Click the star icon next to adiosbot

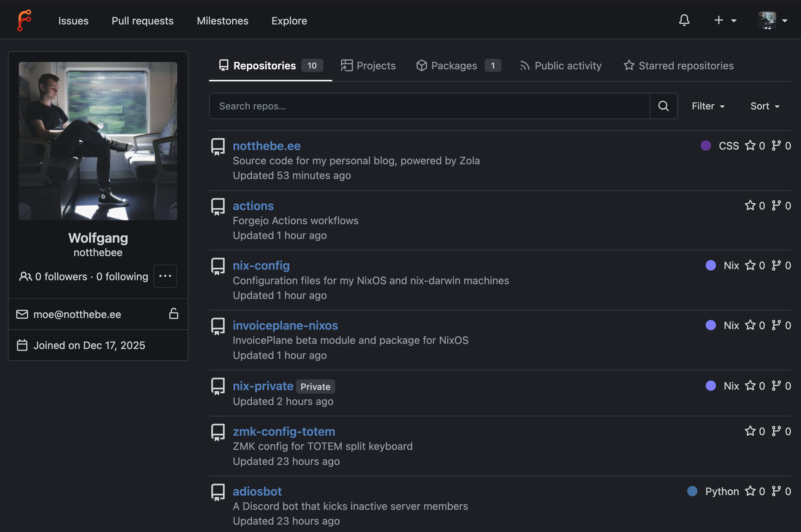tap(750, 491)
